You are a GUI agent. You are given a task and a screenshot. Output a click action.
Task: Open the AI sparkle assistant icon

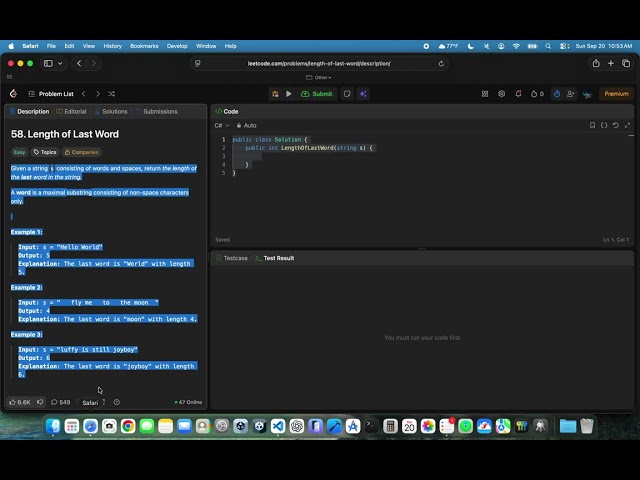tap(363, 94)
